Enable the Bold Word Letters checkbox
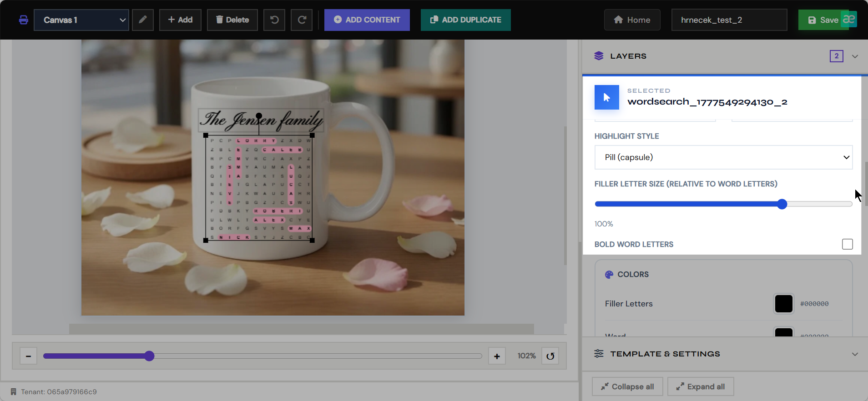Viewport: 868px width, 401px height. pyautogui.click(x=848, y=244)
